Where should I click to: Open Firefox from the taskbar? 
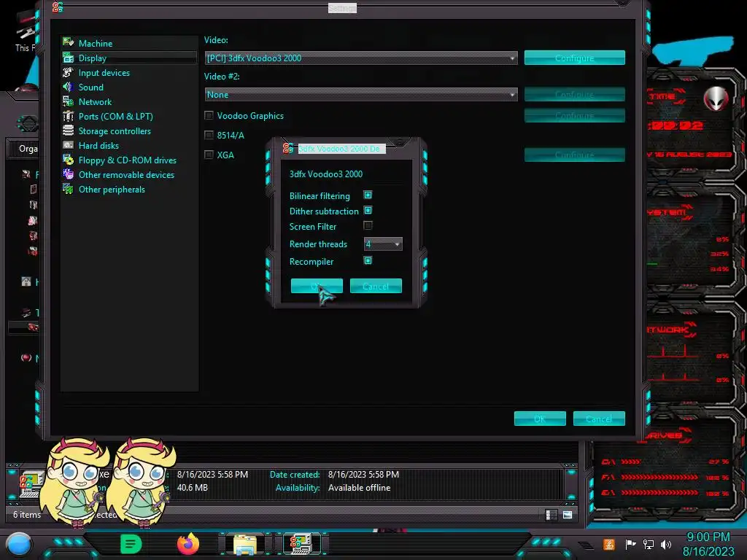tap(188, 544)
